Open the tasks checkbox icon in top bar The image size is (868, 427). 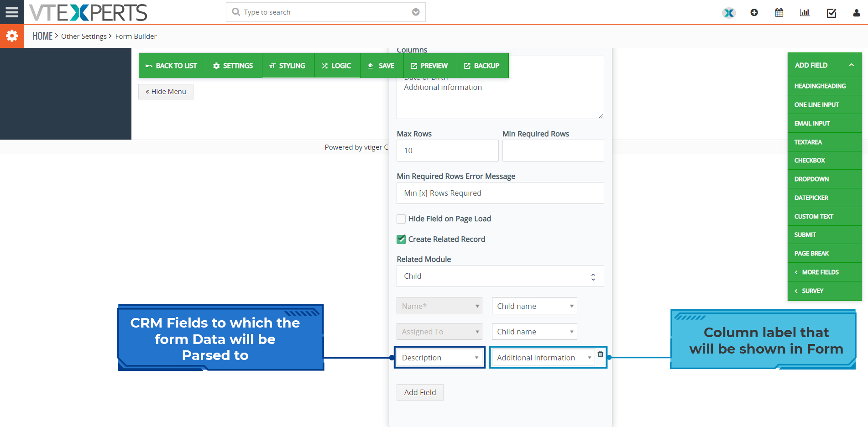(831, 13)
